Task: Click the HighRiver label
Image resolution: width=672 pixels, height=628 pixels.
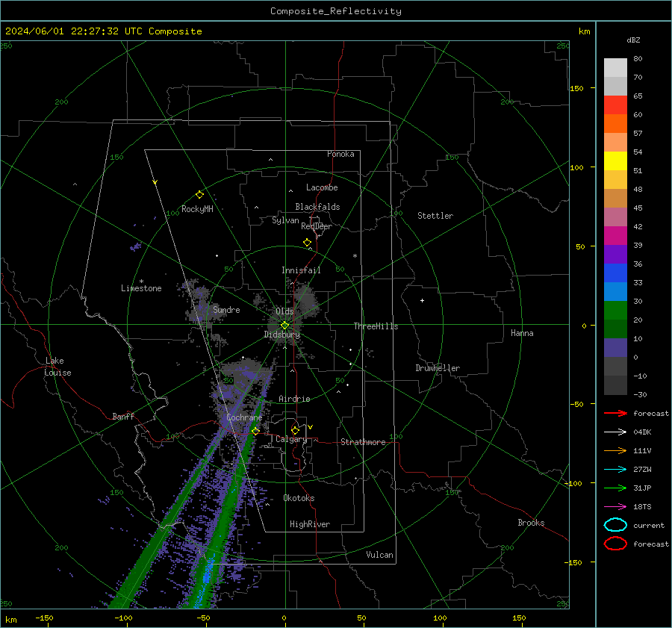Action: (x=310, y=524)
